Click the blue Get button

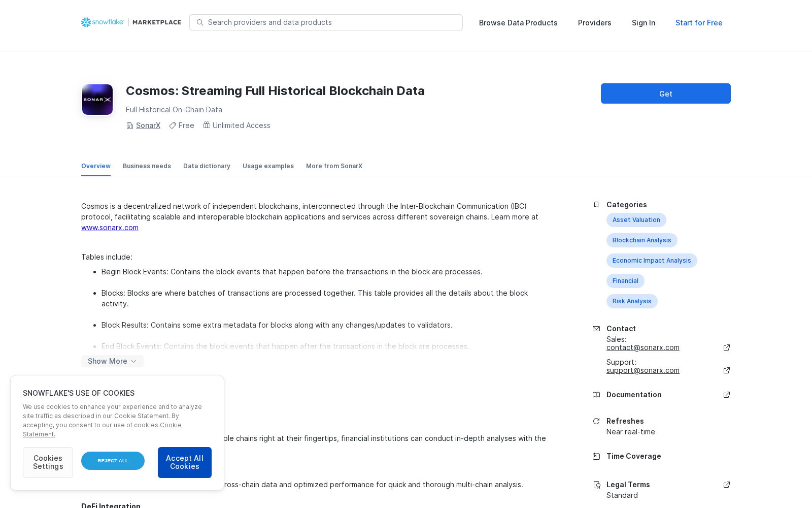tap(666, 93)
